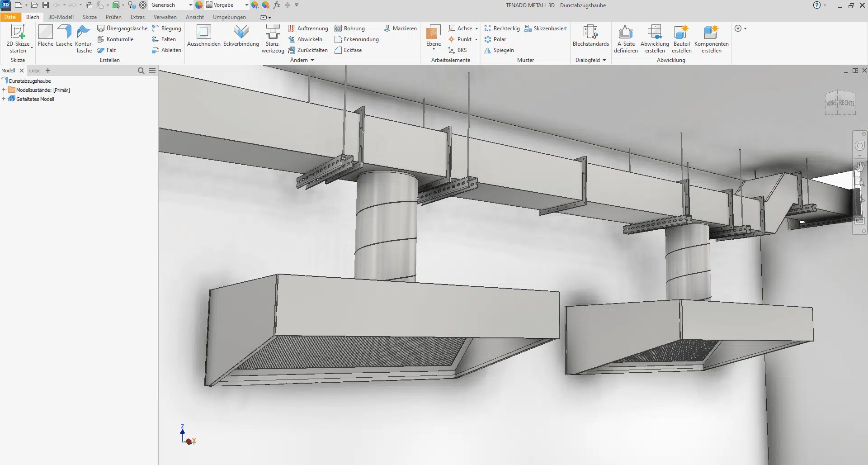This screenshot has width=868, height=465.
Task: Search the model browser
Action: pos(141,71)
